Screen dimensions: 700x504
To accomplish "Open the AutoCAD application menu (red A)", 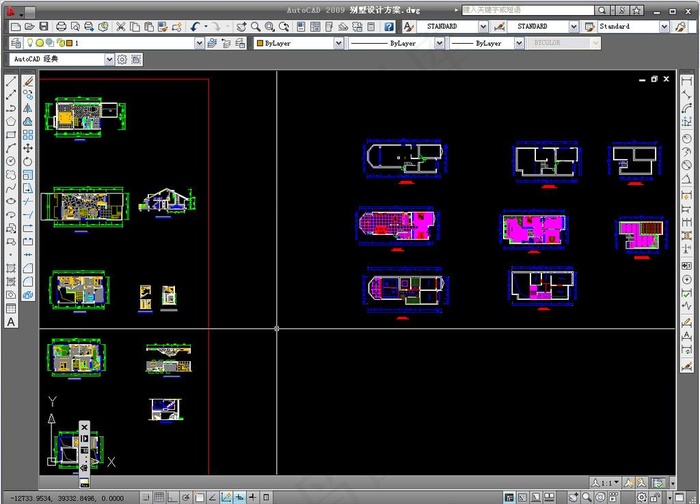I will point(12,9).
